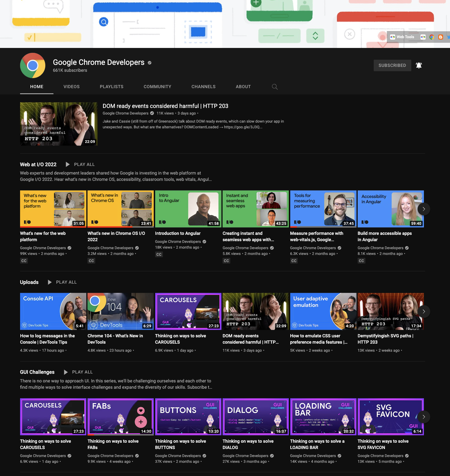Select the CHANNELS tab
Viewport: 450px width, 476px height.
point(203,87)
